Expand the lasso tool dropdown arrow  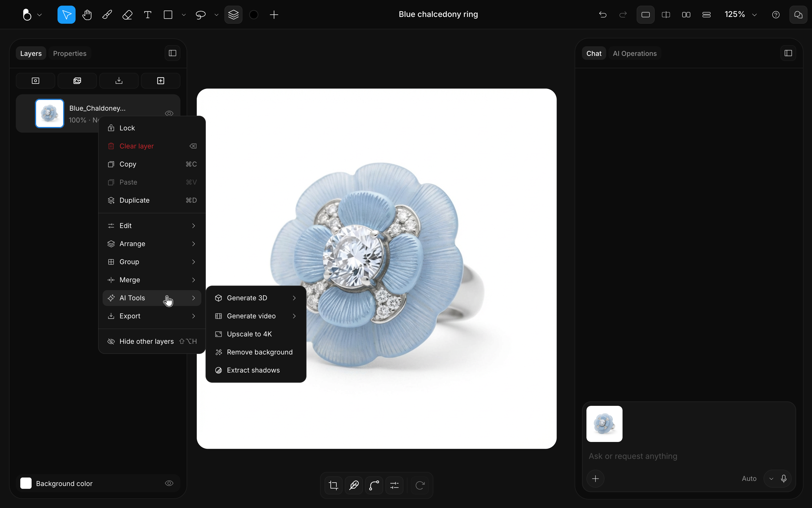click(217, 15)
